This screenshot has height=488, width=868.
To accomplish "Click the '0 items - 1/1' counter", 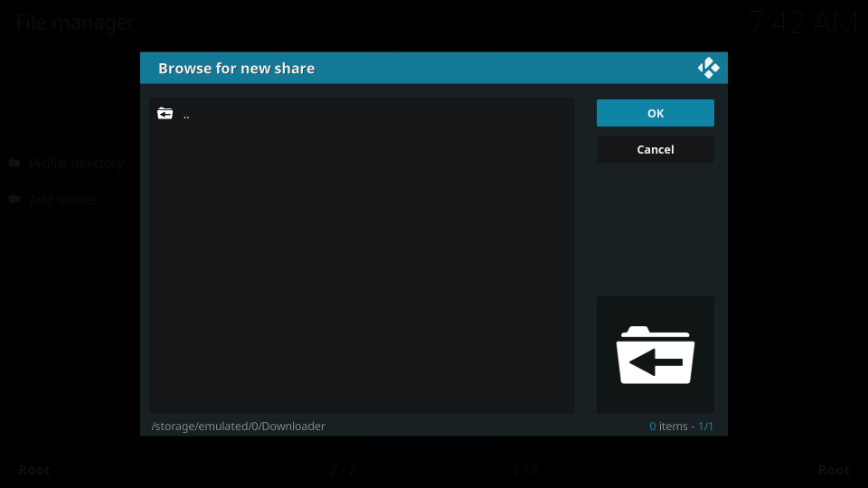I will pyautogui.click(x=681, y=426).
